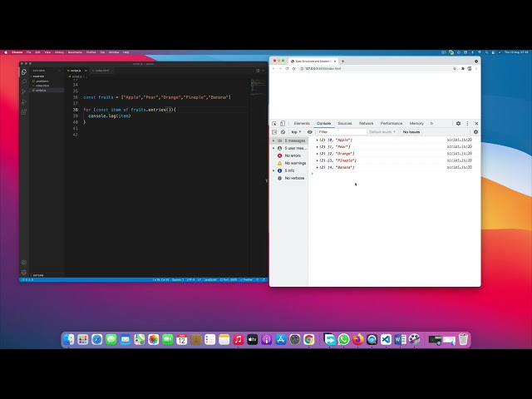
Task: Select No warnings filter in sidebar
Action: (x=289, y=163)
